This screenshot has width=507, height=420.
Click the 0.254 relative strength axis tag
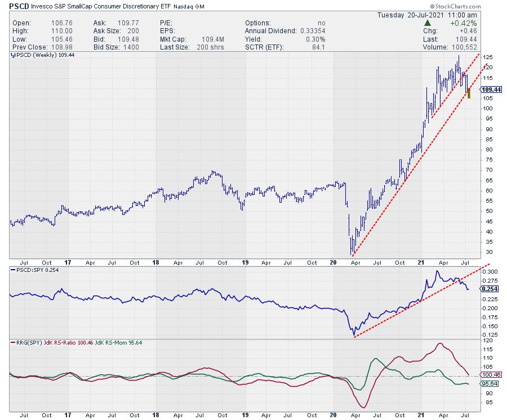tap(488, 289)
